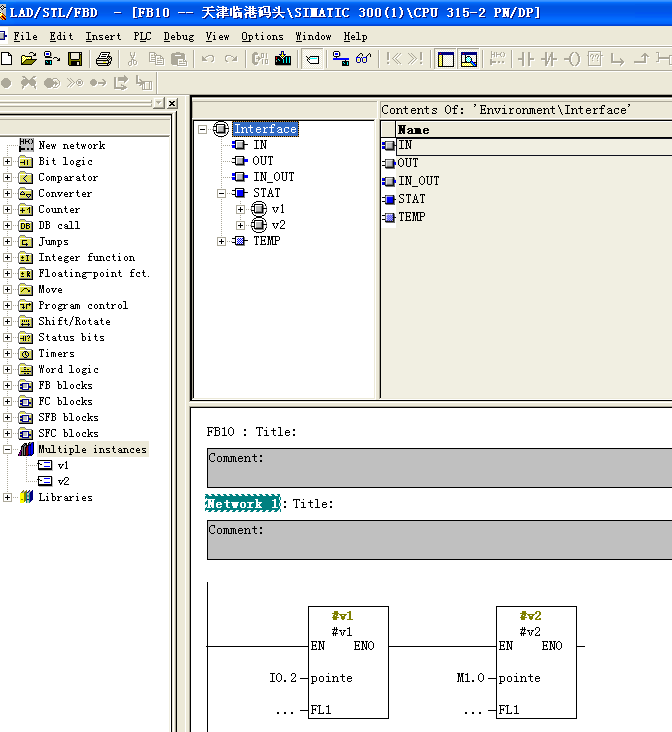672x732 pixels.
Task: Expand the Comparator folder
Action: click(7, 177)
